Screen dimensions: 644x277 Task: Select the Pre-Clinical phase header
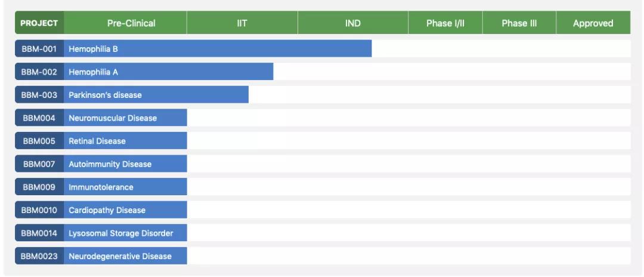point(131,23)
